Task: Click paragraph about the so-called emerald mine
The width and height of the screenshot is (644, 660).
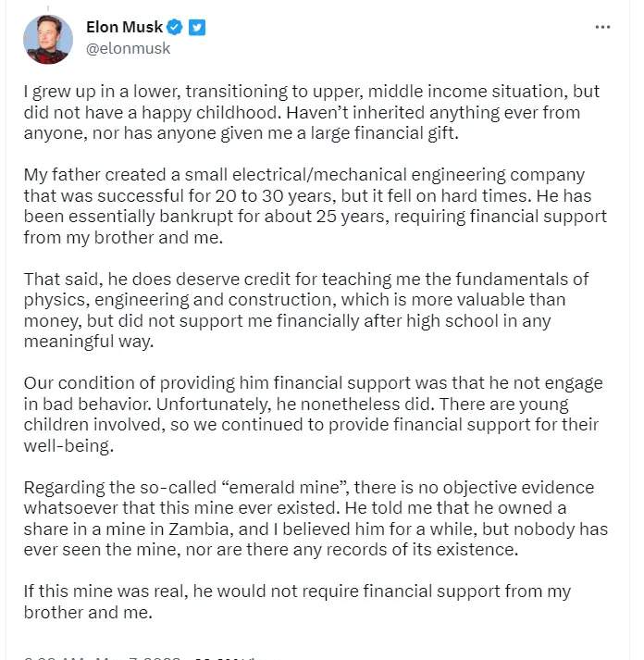Action: [316, 518]
